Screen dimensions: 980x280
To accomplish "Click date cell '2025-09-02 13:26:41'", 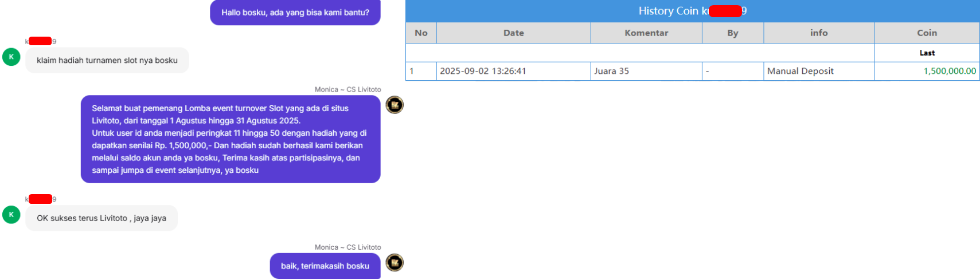I will tap(514, 71).
